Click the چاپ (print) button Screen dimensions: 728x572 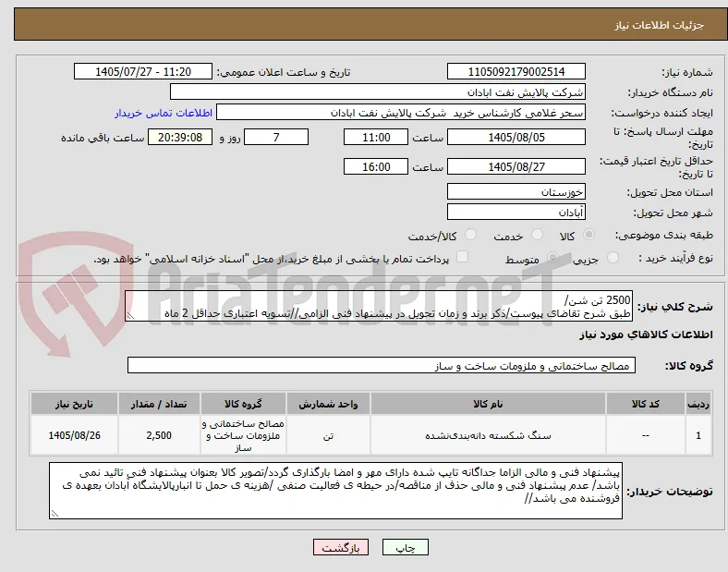pos(405,547)
